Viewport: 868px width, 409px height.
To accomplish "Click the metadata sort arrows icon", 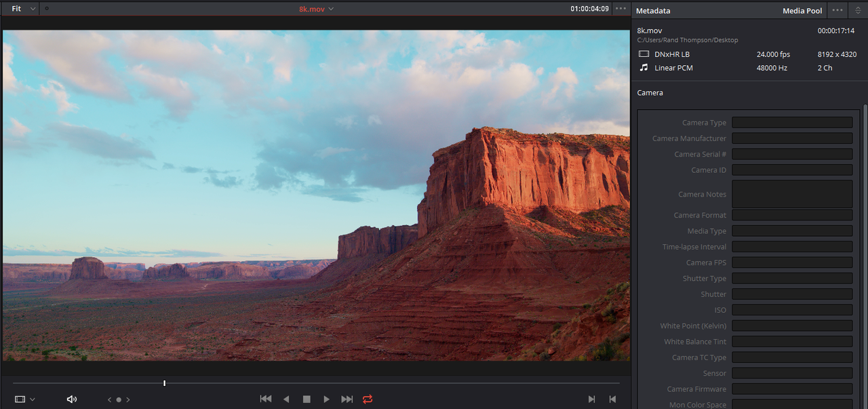I will (x=857, y=10).
